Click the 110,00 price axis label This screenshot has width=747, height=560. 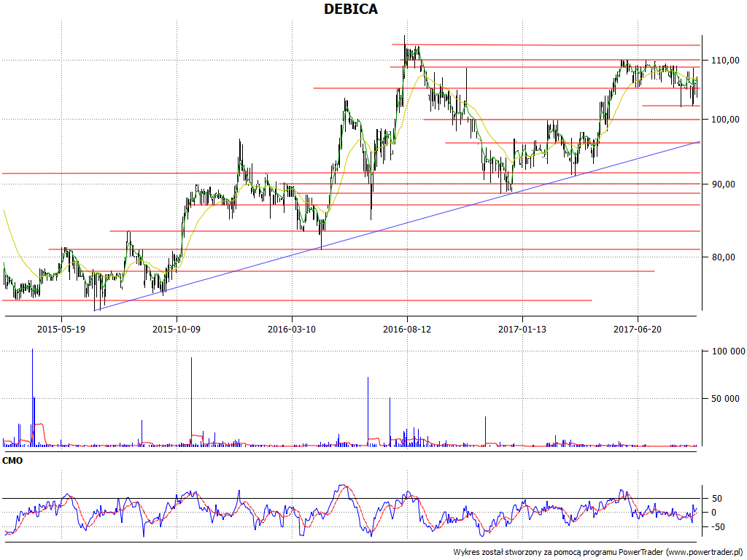[726, 60]
